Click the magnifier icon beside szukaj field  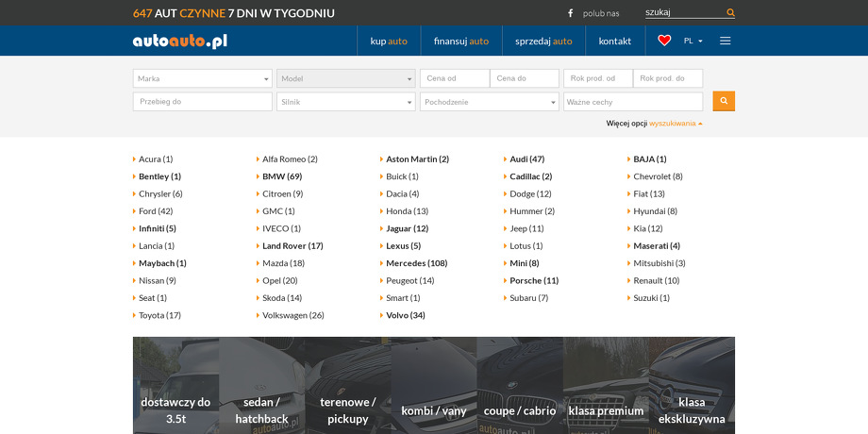[730, 12]
